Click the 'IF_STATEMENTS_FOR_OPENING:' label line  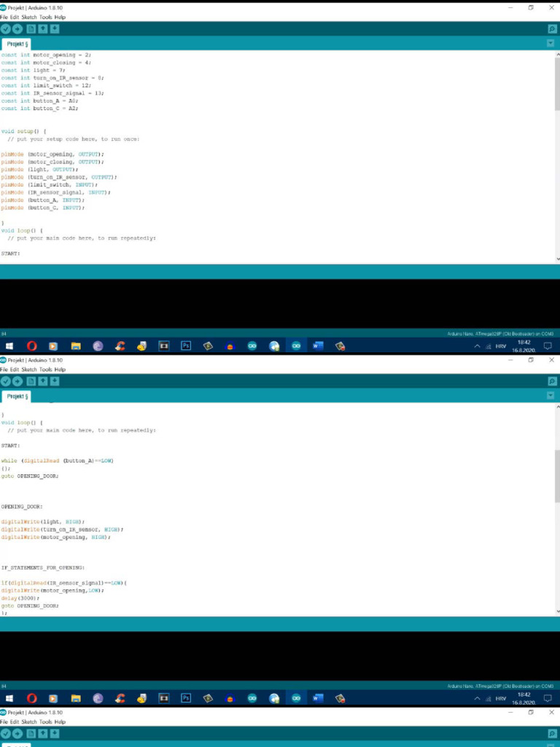pyautogui.click(x=43, y=568)
